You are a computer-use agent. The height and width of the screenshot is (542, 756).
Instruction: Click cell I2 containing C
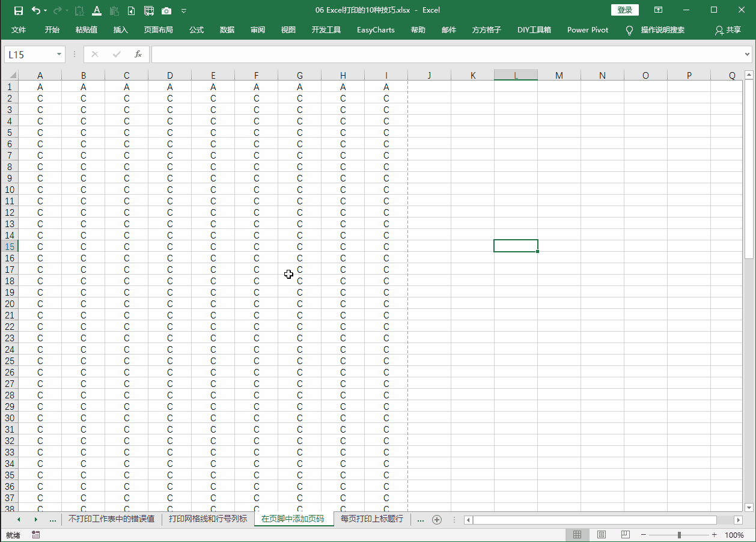tap(386, 98)
